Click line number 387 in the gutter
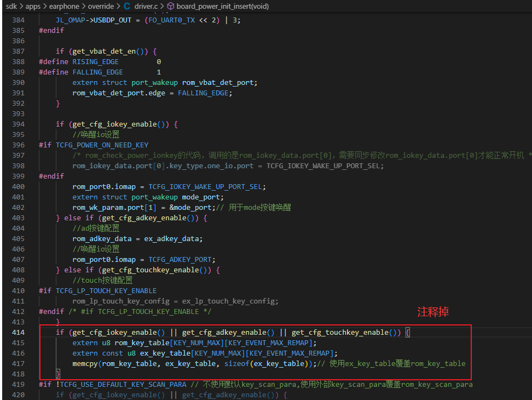532x400 pixels. 18,52
